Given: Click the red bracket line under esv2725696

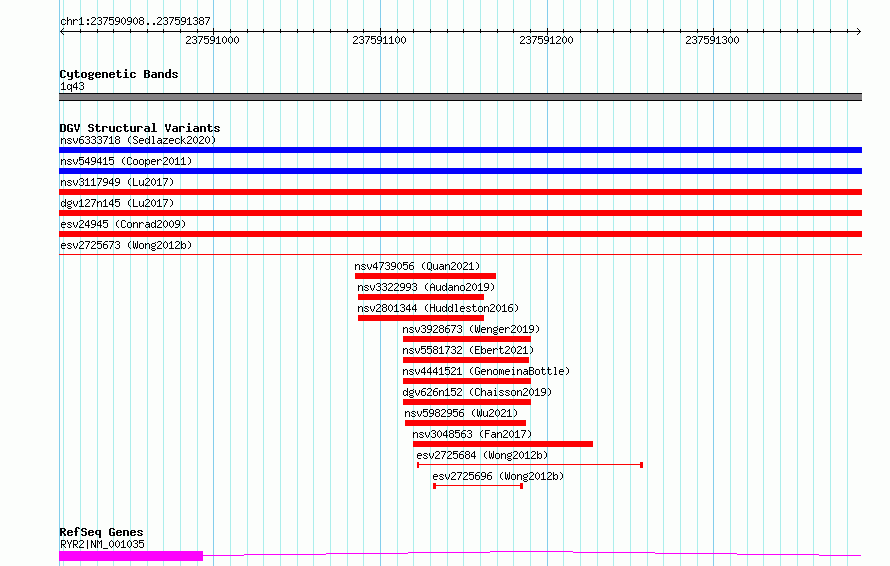Looking at the screenshot, I should [x=478, y=486].
